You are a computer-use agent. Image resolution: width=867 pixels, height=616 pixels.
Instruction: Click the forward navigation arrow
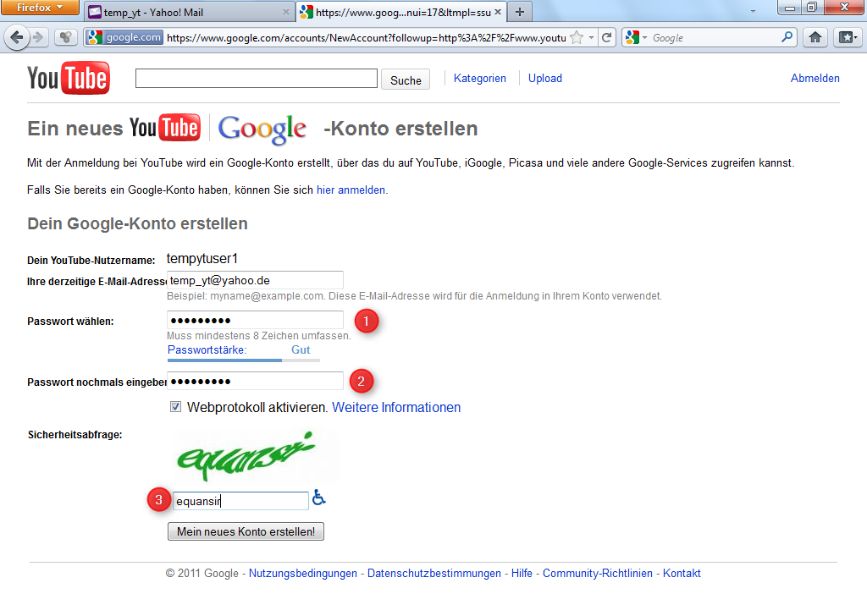pos(40,37)
